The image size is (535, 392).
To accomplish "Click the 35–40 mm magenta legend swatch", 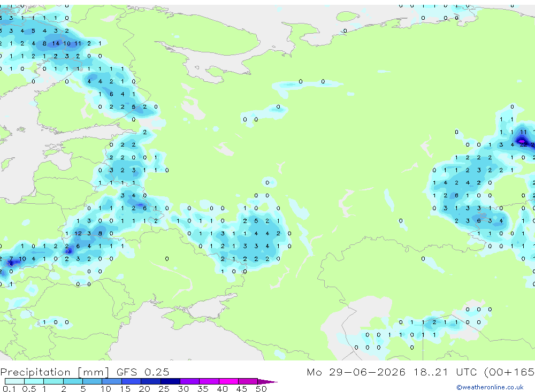I will click(x=209, y=381).
